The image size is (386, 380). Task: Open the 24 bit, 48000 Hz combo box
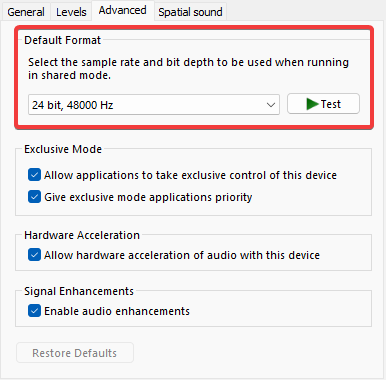154,105
